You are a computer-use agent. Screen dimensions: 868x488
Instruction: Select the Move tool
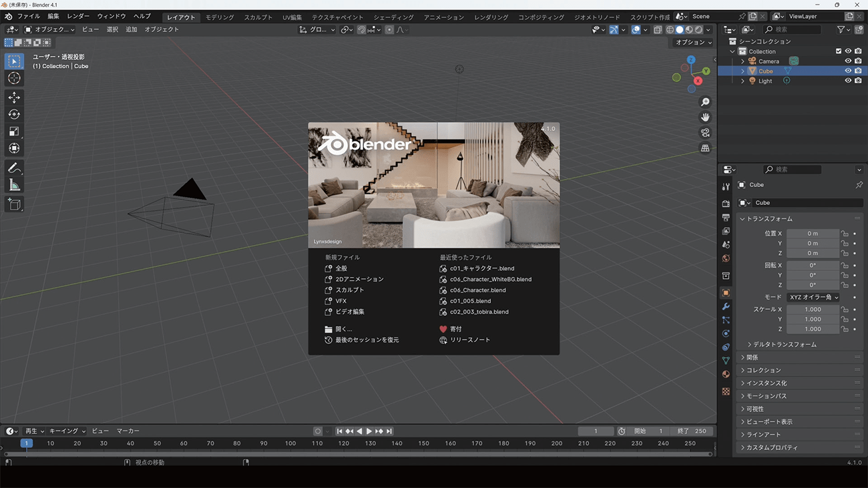(14, 97)
